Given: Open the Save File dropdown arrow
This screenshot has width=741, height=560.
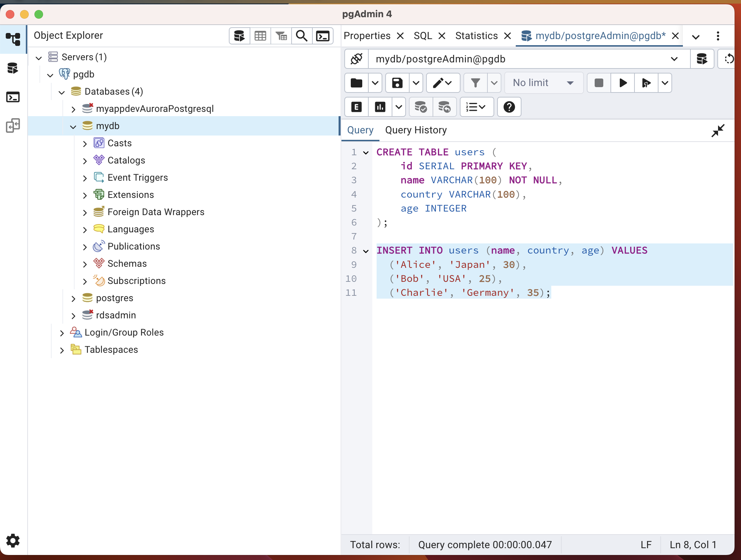Looking at the screenshot, I should [x=416, y=83].
